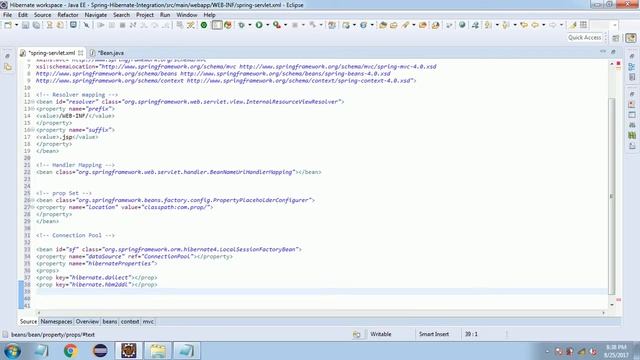Open the Project menu

click(145, 15)
